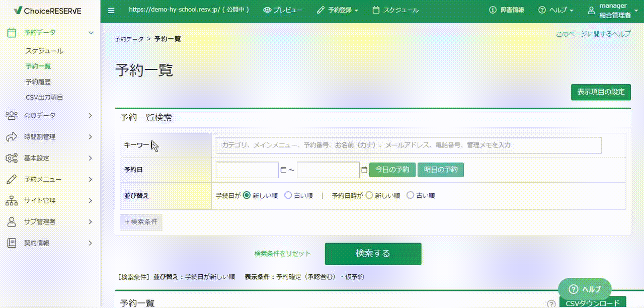
Task: Click the 明日の予約 button
Action: [441, 170]
